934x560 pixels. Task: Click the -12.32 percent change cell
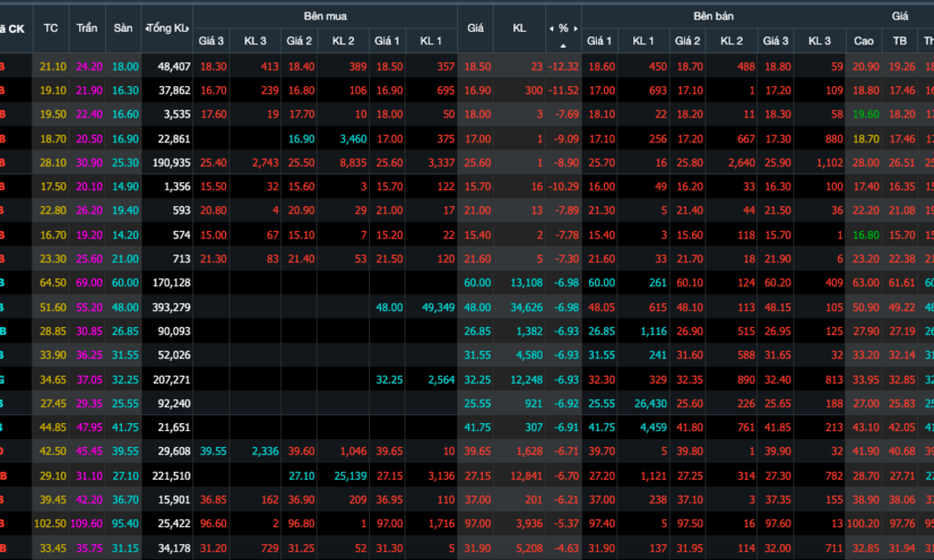click(x=563, y=67)
